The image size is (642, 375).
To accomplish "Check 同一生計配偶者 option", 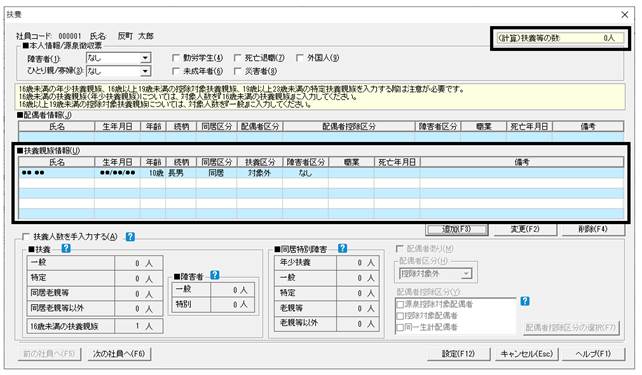I will 400,328.
